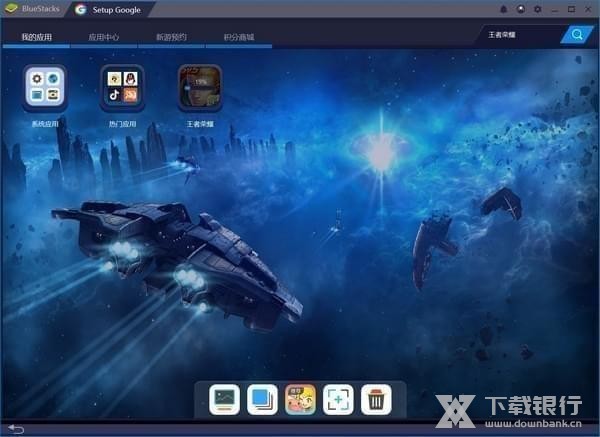Click the round account icon in the title bar

(520, 9)
